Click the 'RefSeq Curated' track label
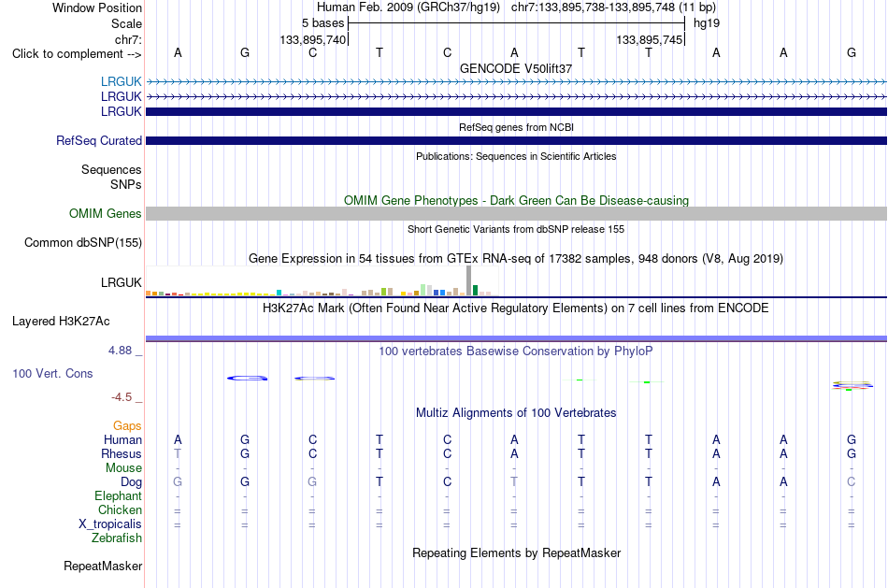This screenshot has width=888, height=588. (99, 140)
